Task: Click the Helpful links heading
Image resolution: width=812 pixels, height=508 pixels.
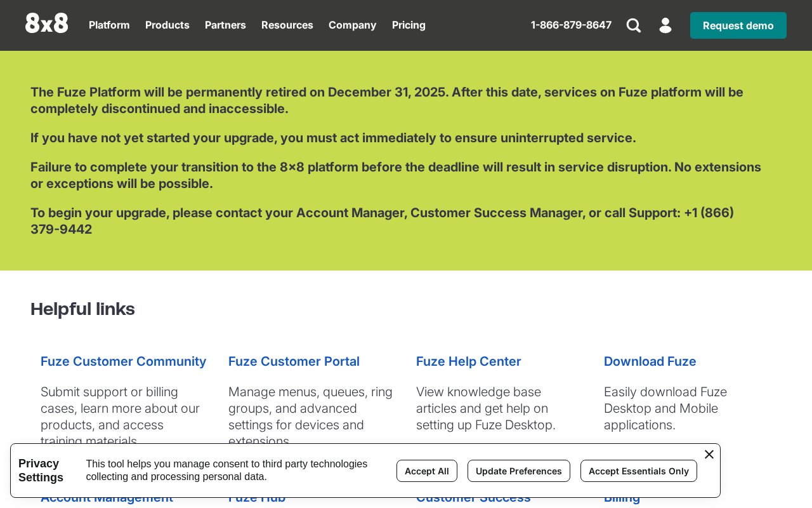Action: coord(82,309)
